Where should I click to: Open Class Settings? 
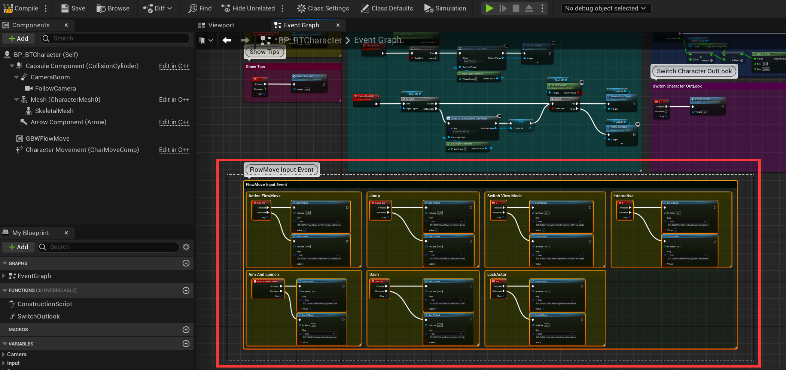[323, 9]
